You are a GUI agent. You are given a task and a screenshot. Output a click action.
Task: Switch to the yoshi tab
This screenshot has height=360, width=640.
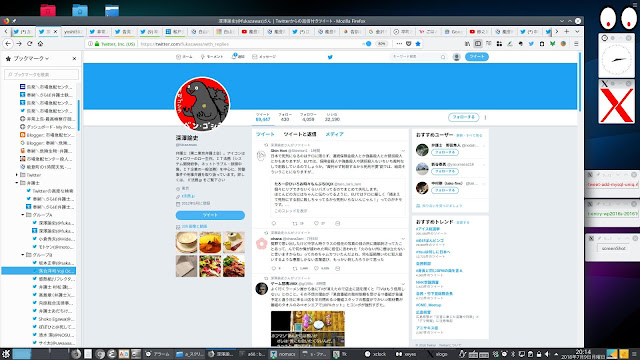73,31
